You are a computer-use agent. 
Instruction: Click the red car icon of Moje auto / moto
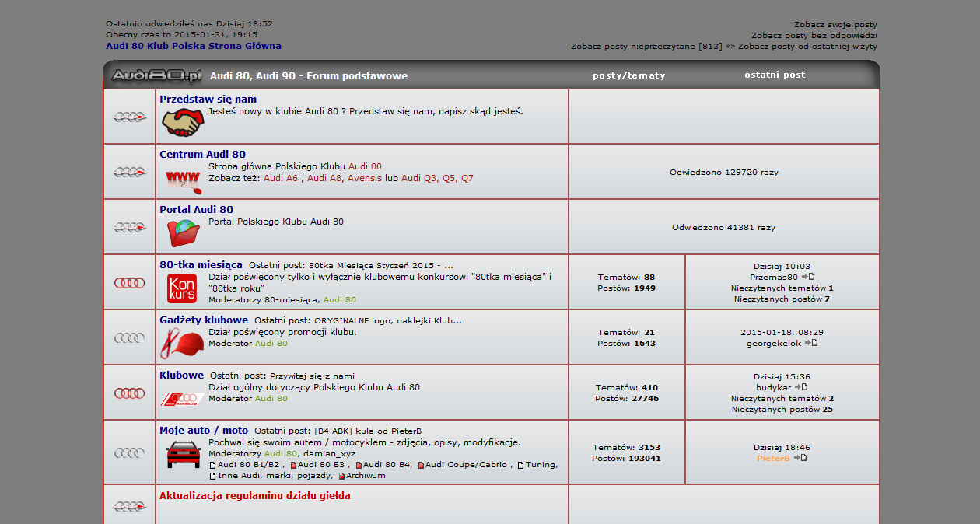coord(184,454)
